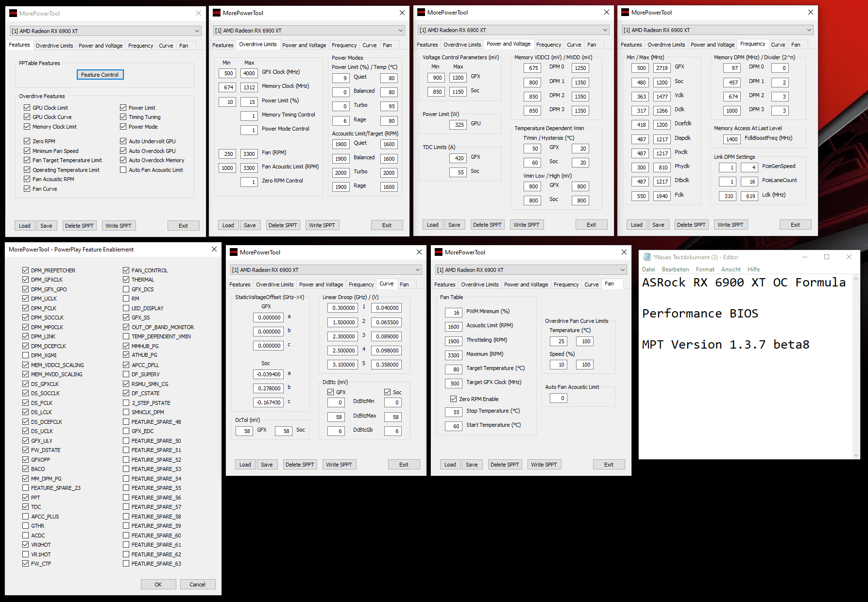
Task: Click the FclkBoostFreq field showing 1400
Action: click(732, 139)
